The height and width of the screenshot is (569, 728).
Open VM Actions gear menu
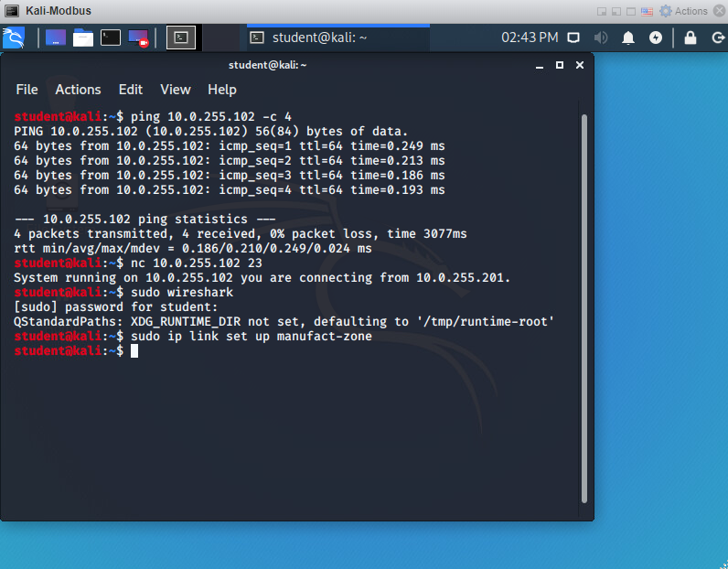(x=684, y=11)
